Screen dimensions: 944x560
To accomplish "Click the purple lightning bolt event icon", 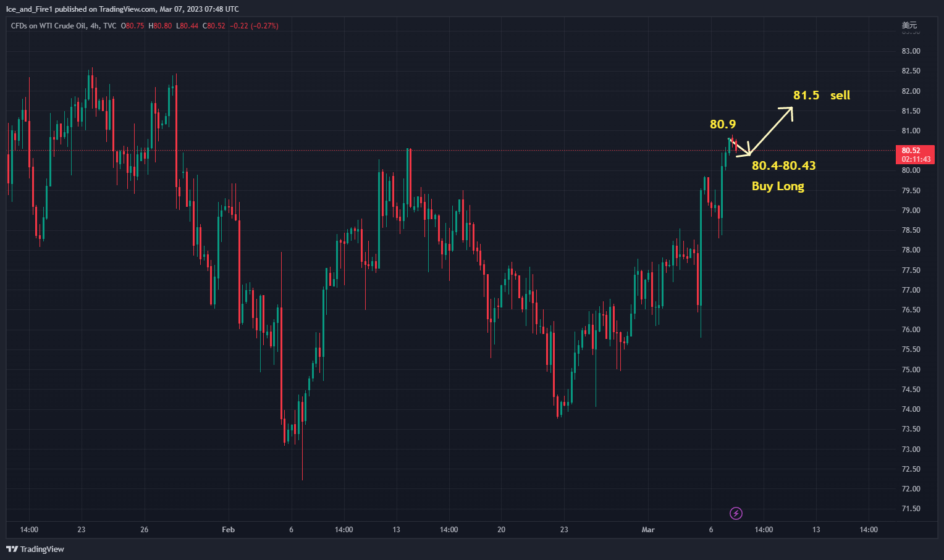I will point(736,513).
